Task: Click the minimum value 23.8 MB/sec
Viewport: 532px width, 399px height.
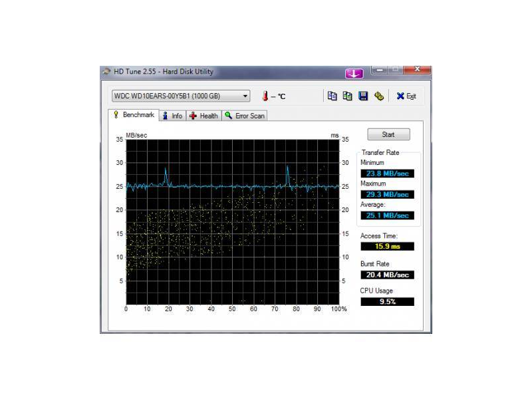Action: tap(387, 174)
